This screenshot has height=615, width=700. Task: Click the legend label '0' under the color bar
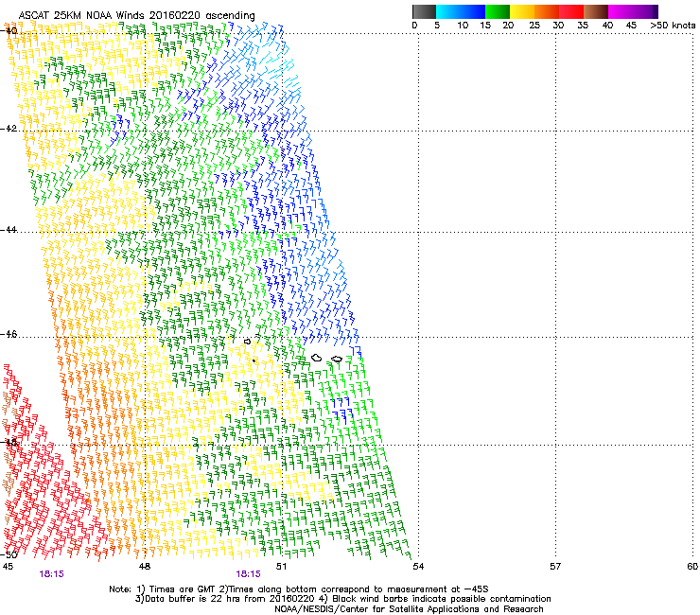click(x=414, y=26)
